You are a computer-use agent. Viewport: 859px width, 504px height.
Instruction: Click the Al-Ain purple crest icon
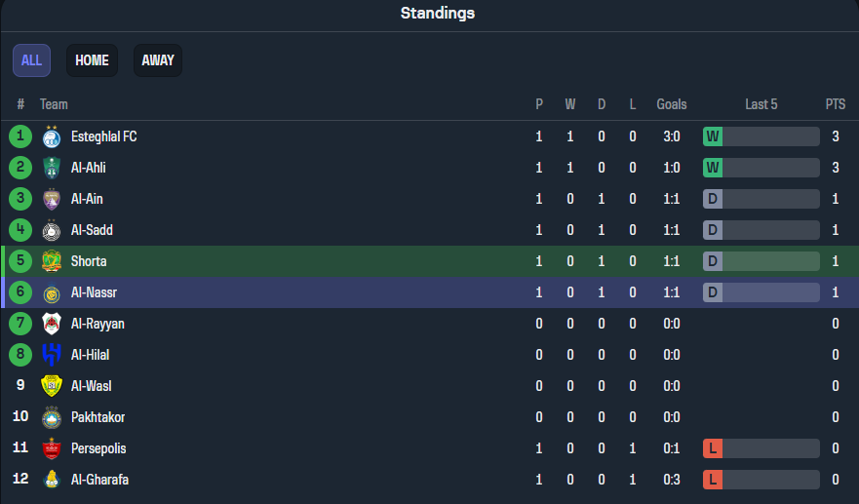[x=52, y=199]
